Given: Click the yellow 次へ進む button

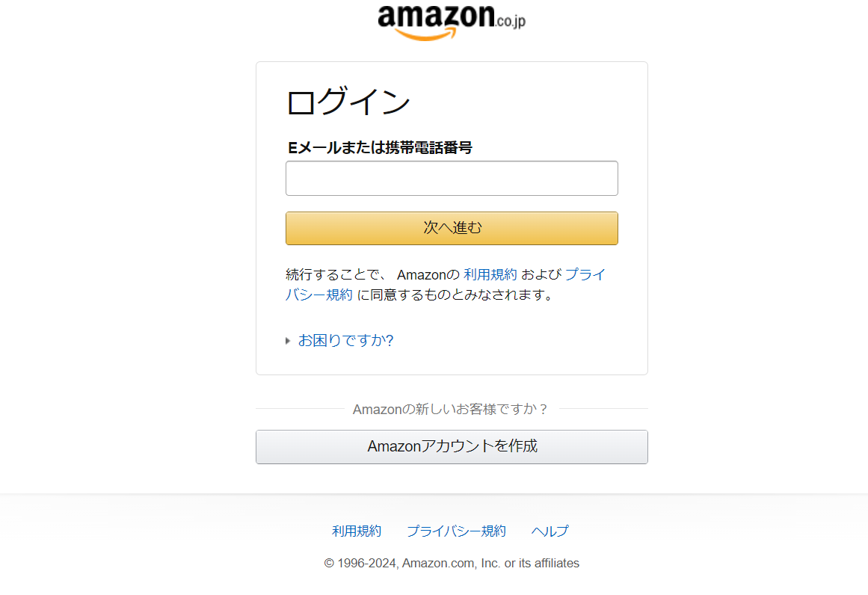Looking at the screenshot, I should pyautogui.click(x=452, y=228).
